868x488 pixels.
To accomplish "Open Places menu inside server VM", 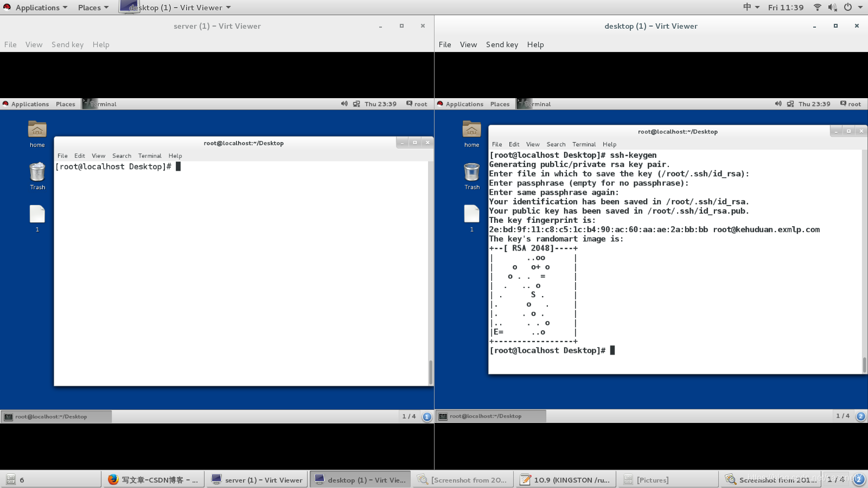I will 65,104.
